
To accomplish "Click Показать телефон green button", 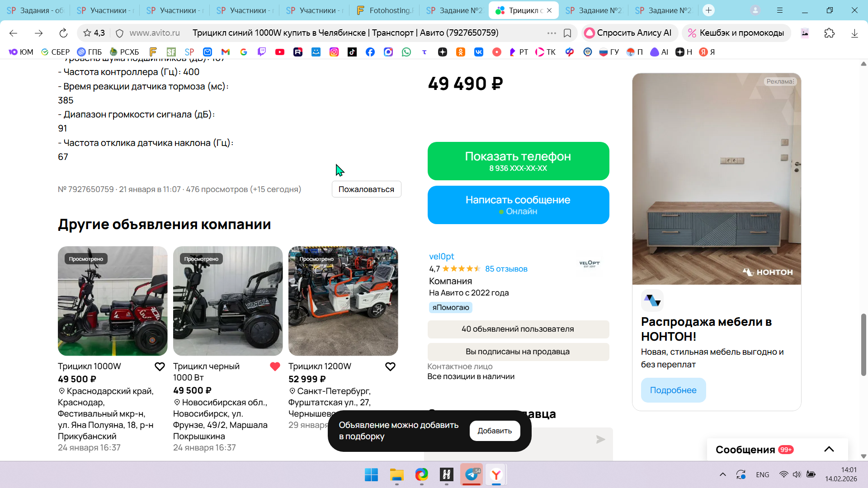I will click(518, 161).
